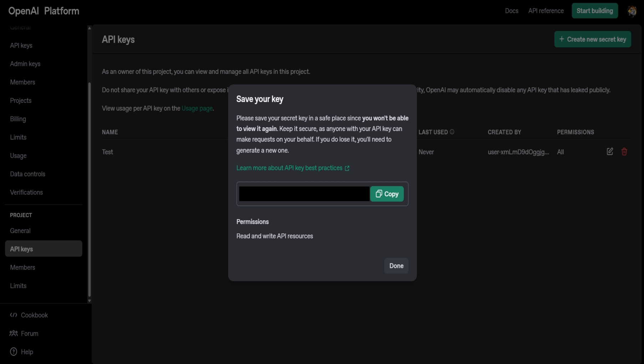Image resolution: width=644 pixels, height=364 pixels.
Task: Open Admin keys in sidebar
Action: (x=25, y=64)
